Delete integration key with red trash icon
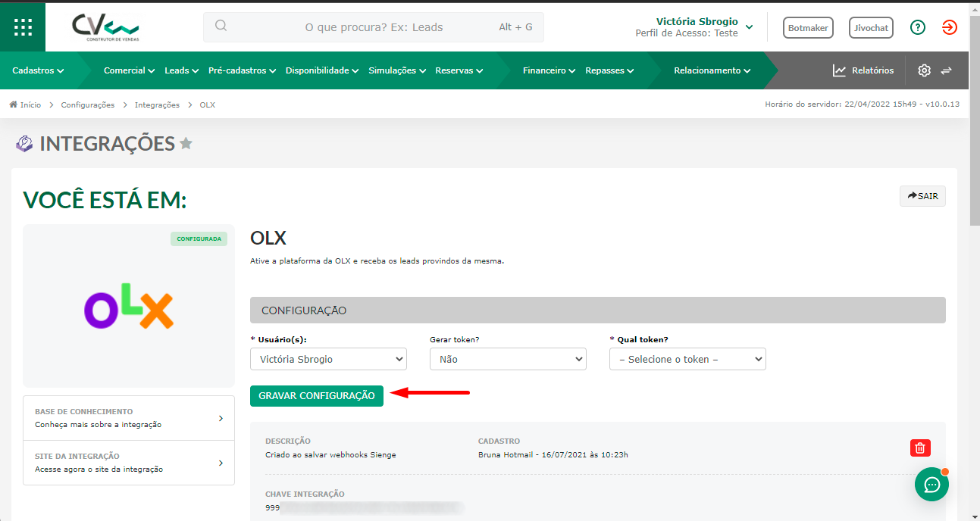 [x=920, y=448]
